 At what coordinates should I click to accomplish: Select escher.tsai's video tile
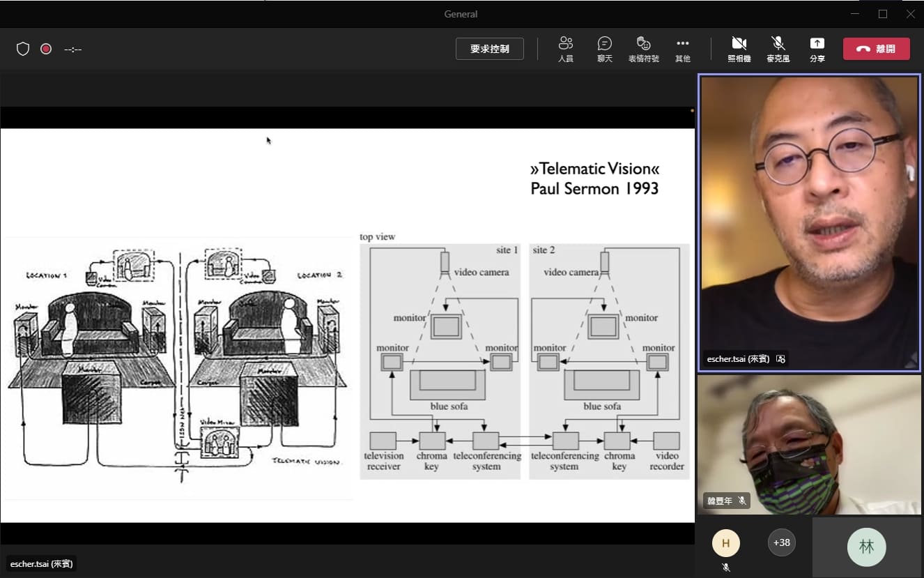[x=809, y=223]
